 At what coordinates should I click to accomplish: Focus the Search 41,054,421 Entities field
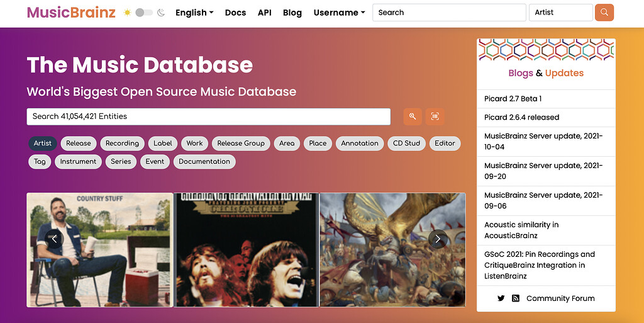coord(209,116)
